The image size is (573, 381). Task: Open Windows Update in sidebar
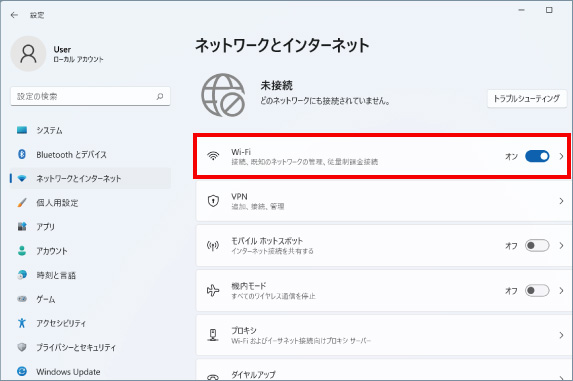click(x=91, y=372)
